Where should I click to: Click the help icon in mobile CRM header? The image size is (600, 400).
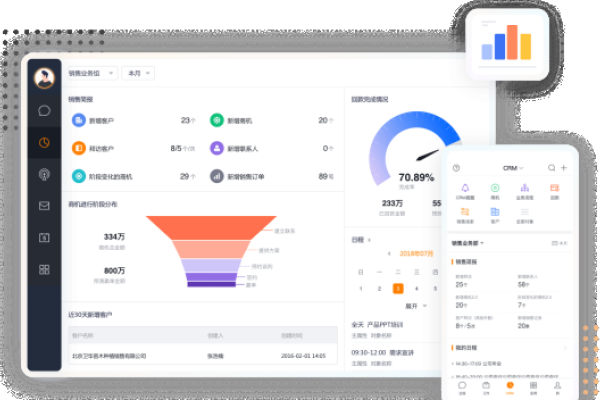(457, 168)
